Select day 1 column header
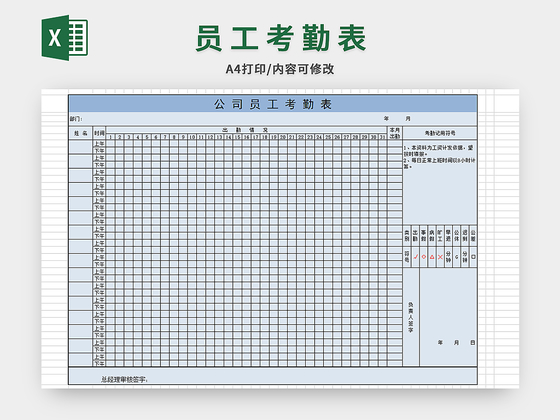 coord(111,137)
